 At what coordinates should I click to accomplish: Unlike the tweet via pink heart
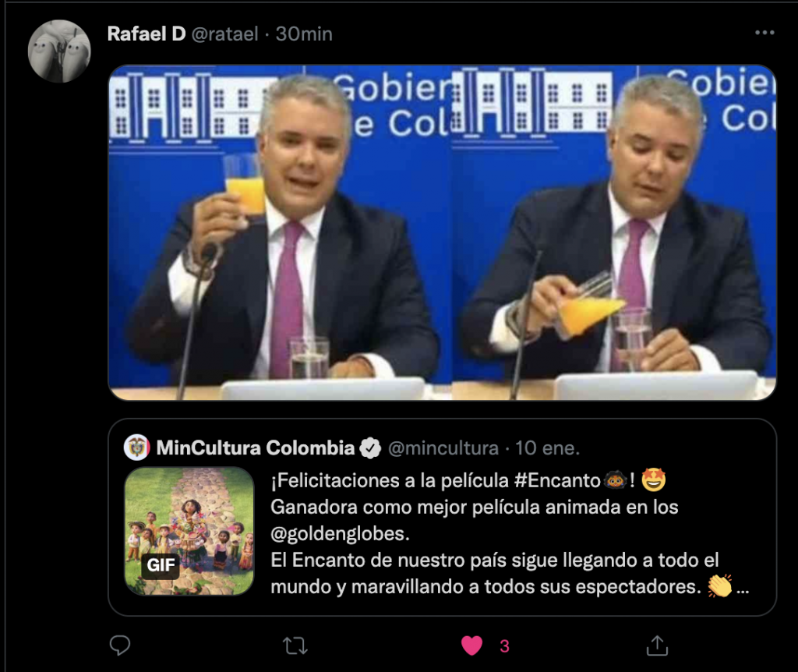(x=471, y=645)
